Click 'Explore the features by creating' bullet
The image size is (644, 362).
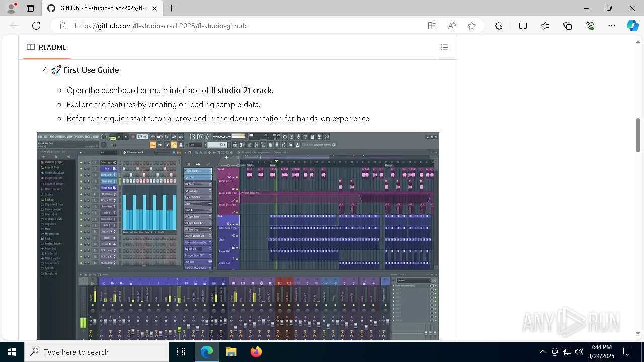coord(164,105)
